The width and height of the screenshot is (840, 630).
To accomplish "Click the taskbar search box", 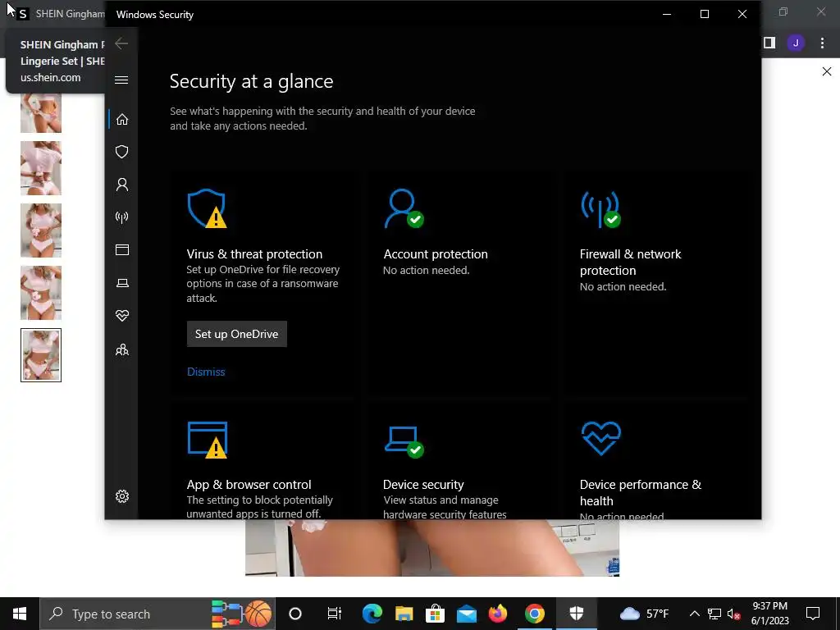I will [x=157, y=614].
